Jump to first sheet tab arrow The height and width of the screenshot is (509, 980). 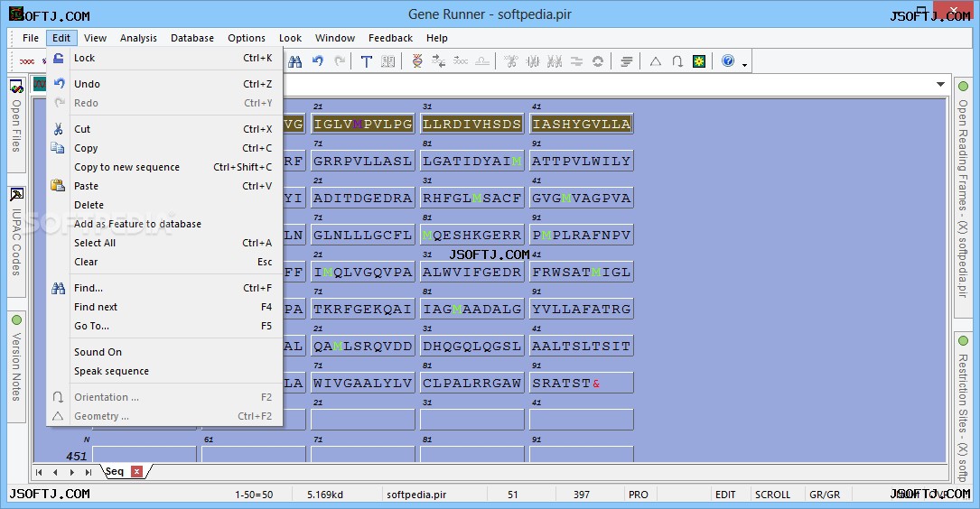[39, 472]
